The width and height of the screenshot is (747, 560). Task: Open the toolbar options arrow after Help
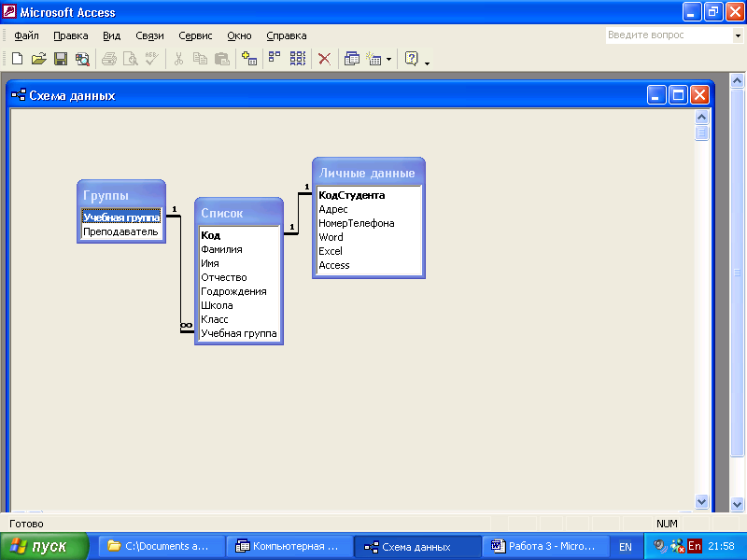(x=427, y=63)
